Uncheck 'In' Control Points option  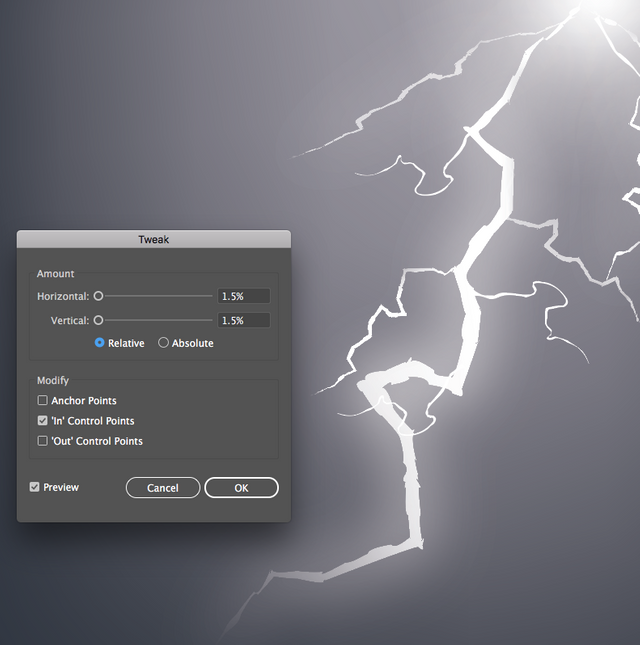(42, 420)
